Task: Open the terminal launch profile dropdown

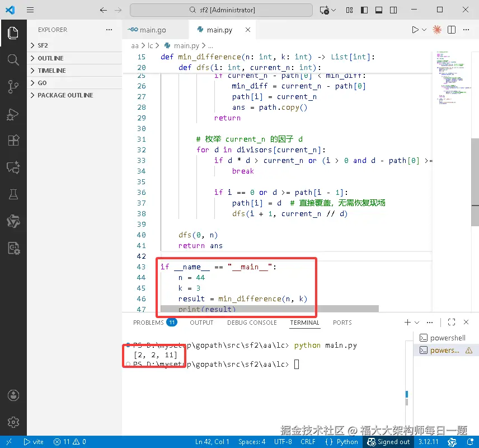Action: click(417, 323)
